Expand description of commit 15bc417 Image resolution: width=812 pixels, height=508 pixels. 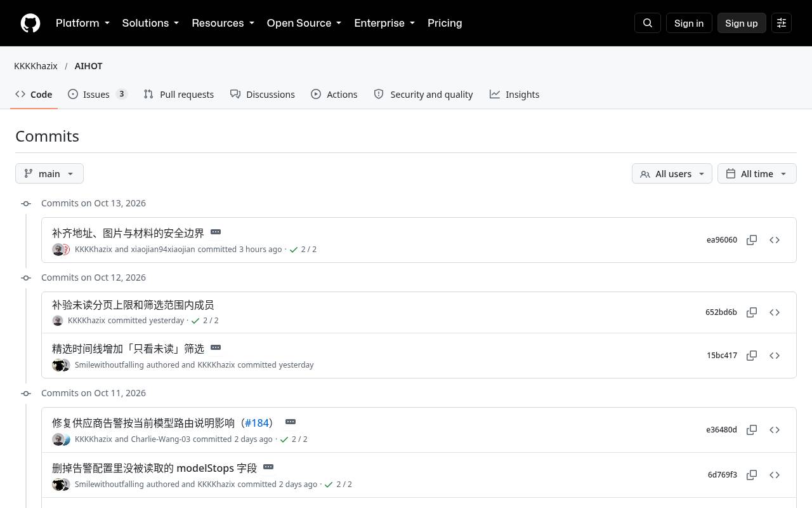coord(216,347)
